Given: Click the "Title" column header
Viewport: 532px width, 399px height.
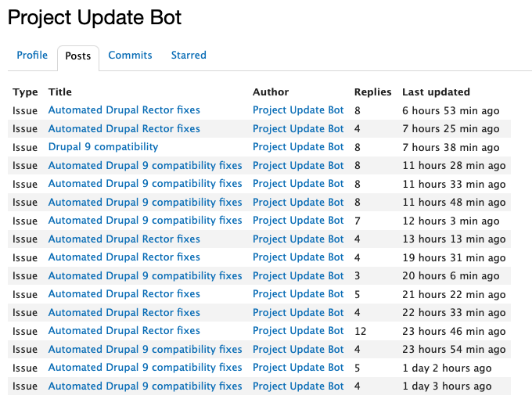Looking at the screenshot, I should click(x=60, y=92).
